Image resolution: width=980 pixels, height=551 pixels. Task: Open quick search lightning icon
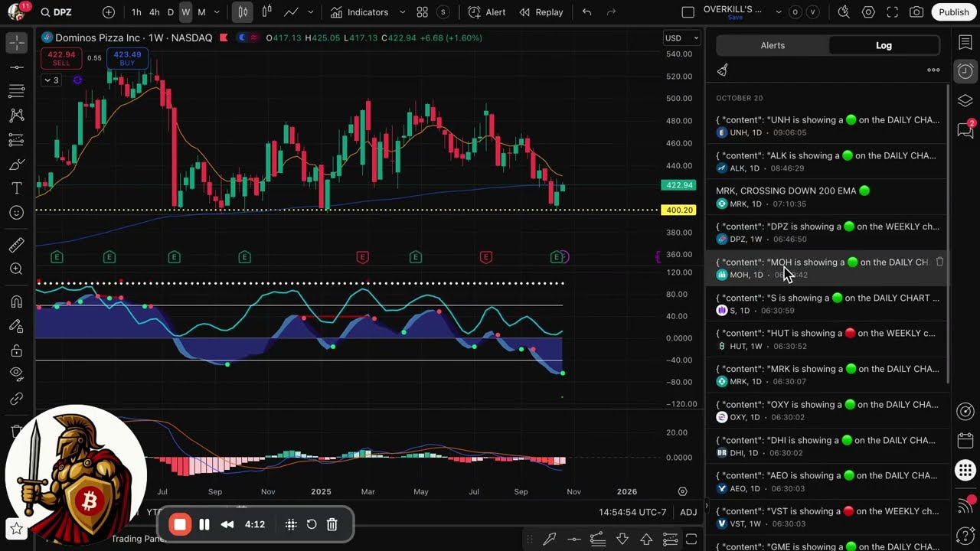pyautogui.click(x=844, y=12)
